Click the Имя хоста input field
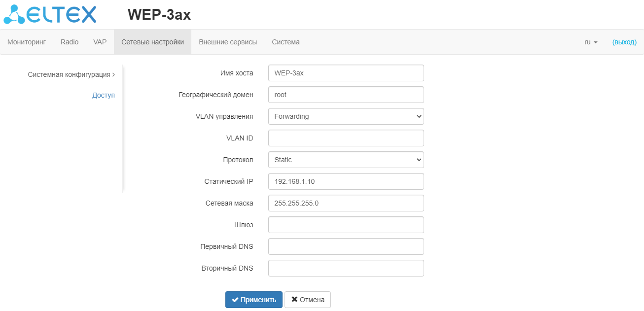Screen dimensions: 644x311 pos(346,73)
